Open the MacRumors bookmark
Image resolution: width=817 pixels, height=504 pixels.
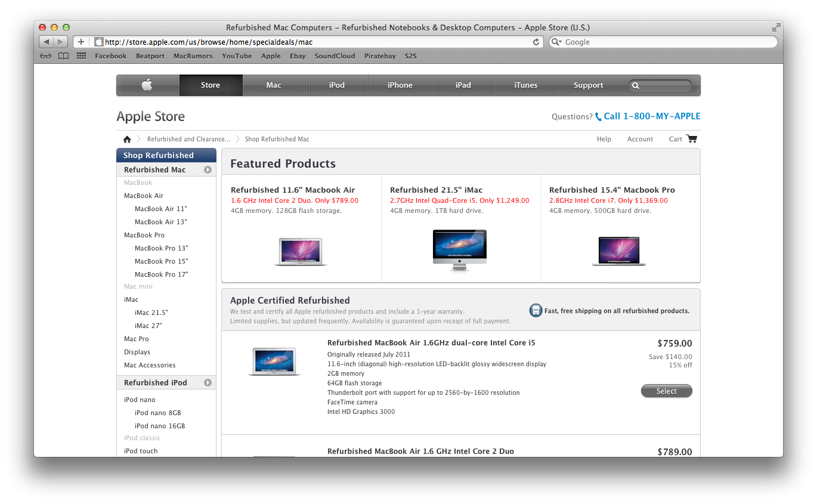click(x=193, y=56)
